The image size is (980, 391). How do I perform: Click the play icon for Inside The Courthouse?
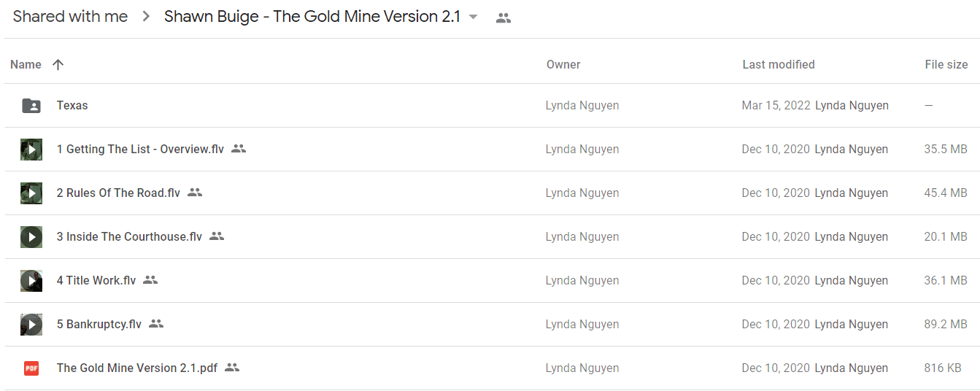31,237
